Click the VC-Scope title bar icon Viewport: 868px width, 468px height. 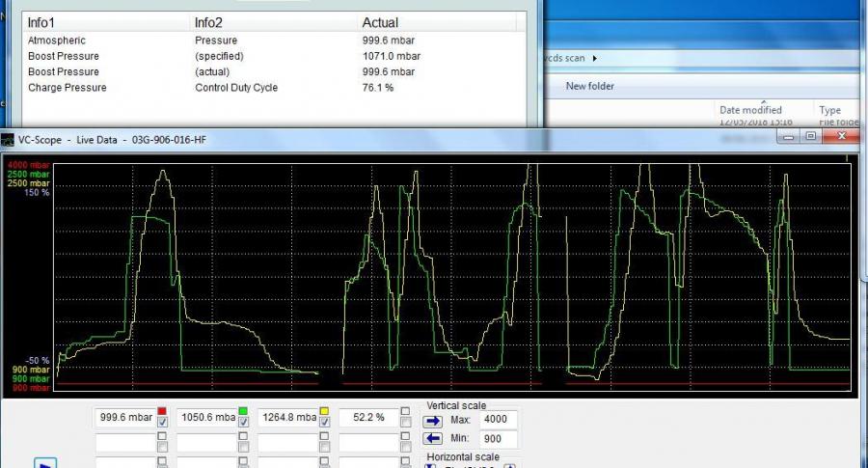[9, 140]
